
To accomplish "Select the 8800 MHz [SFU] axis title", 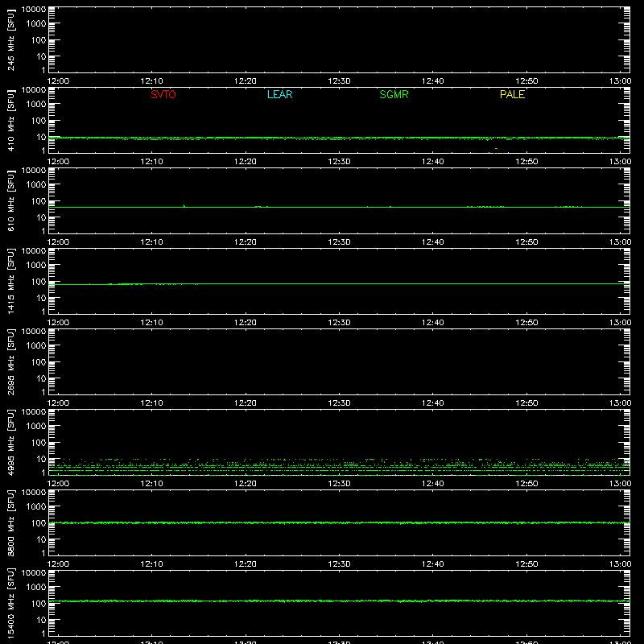I will 11,522.
